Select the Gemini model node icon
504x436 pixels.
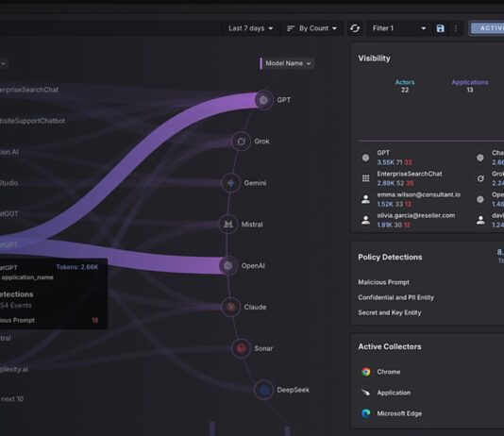(x=230, y=183)
